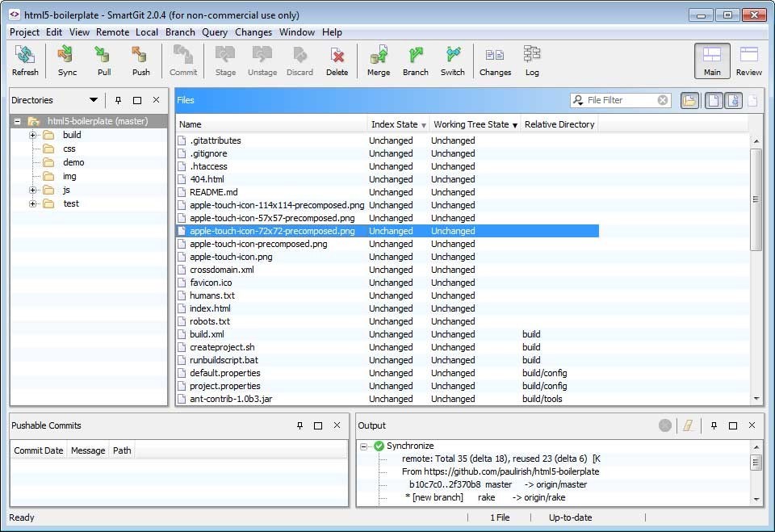Open the Project menu
Image resolution: width=775 pixels, height=532 pixels.
coord(24,32)
